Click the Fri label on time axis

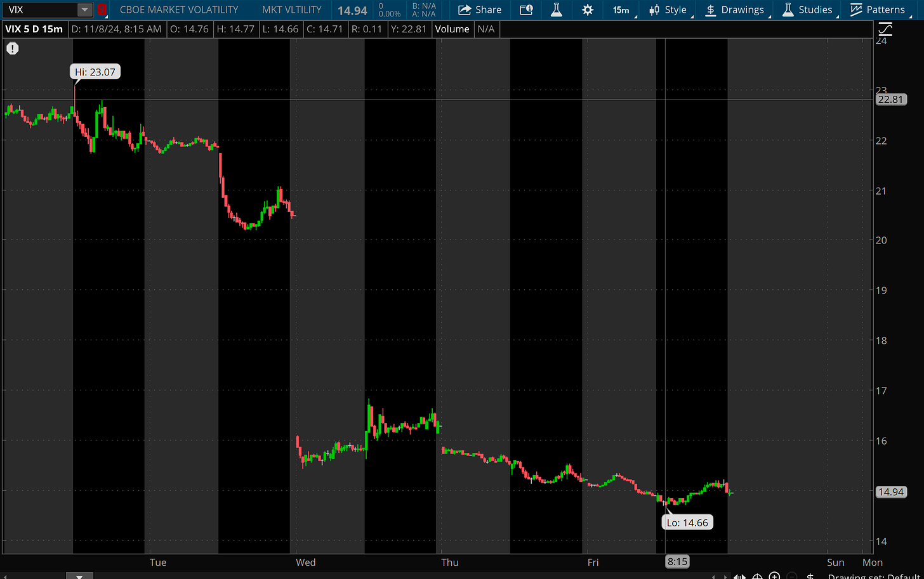click(x=593, y=562)
